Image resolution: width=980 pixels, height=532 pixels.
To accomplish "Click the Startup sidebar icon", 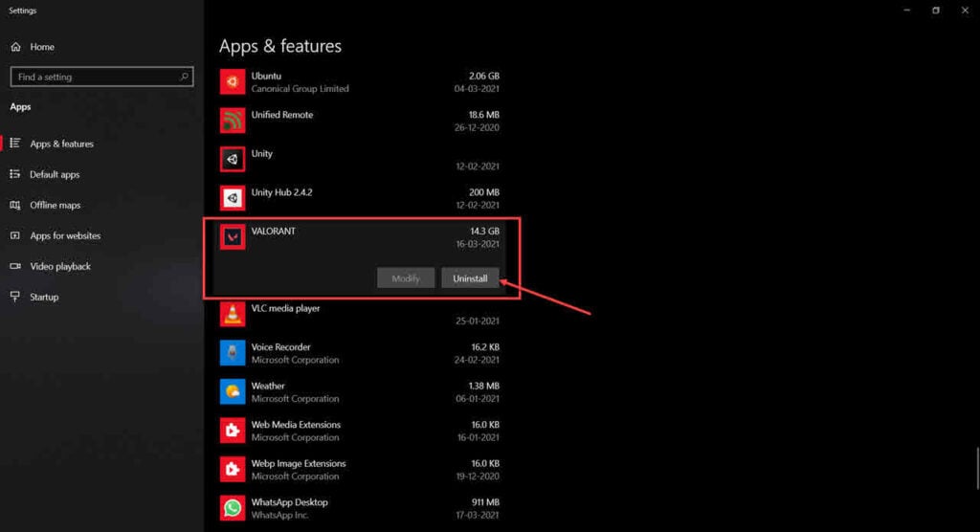I will [15, 297].
